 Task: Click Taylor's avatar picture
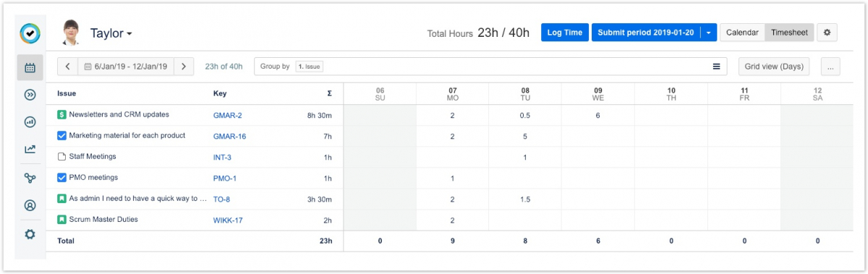[x=71, y=33]
